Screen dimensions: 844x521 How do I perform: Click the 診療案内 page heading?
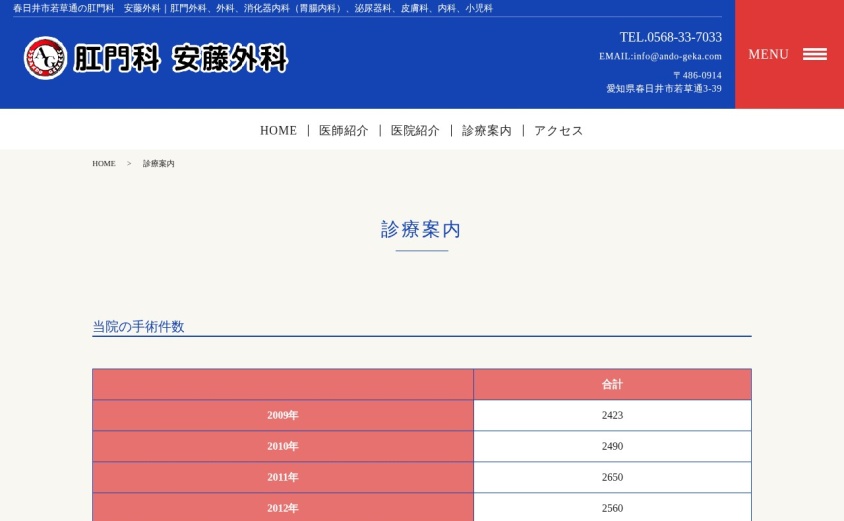pos(421,229)
